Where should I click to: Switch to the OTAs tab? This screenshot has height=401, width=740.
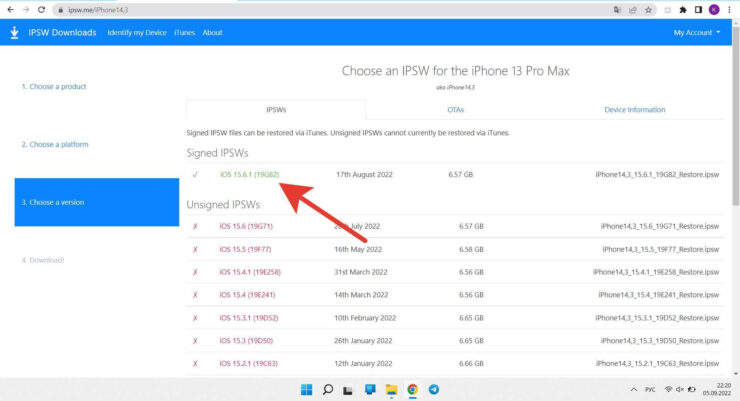tap(455, 110)
